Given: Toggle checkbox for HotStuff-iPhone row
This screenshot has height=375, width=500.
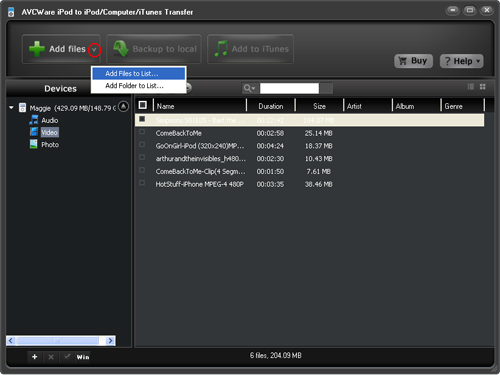Looking at the screenshot, I should pyautogui.click(x=142, y=183).
